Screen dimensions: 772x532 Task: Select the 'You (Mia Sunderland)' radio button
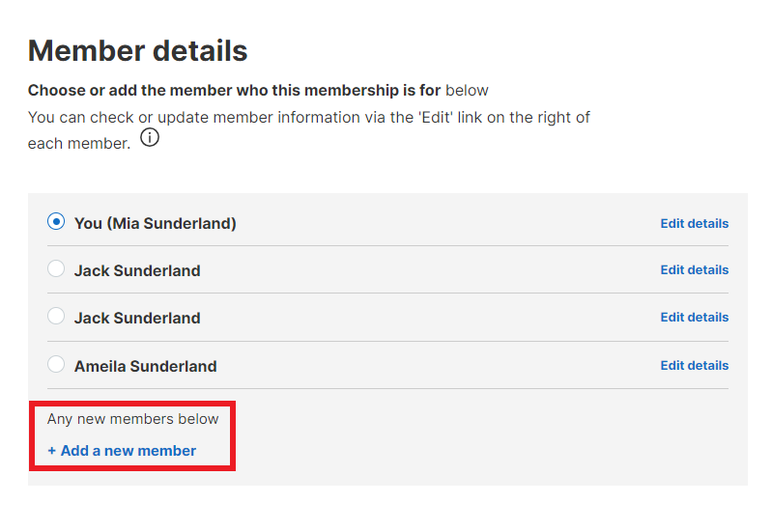pos(56,222)
